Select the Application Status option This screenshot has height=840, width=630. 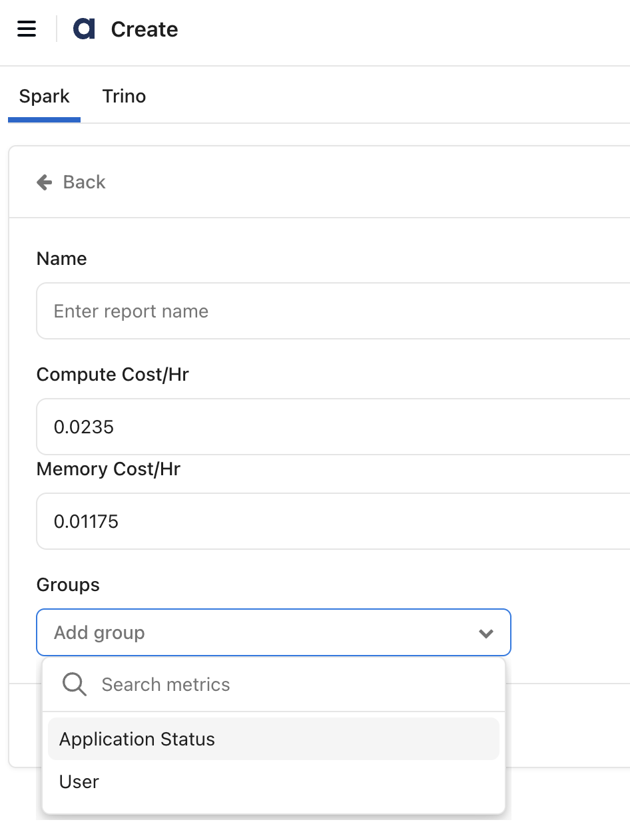click(274, 739)
